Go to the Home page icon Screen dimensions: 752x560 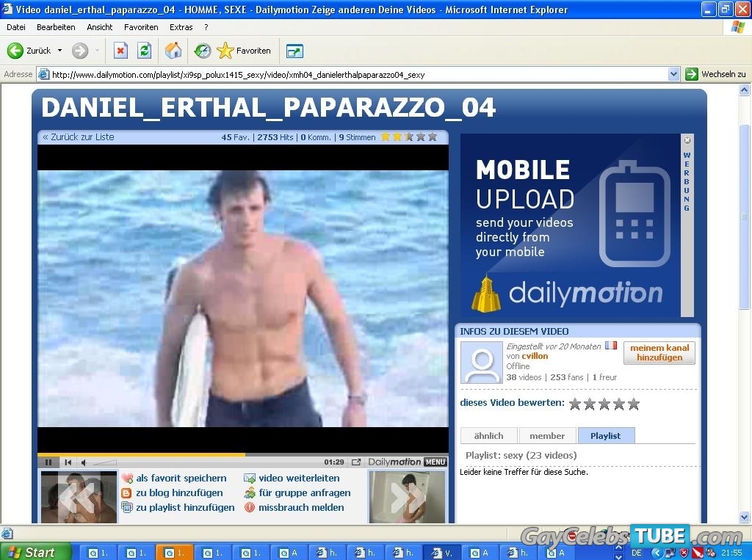click(173, 51)
